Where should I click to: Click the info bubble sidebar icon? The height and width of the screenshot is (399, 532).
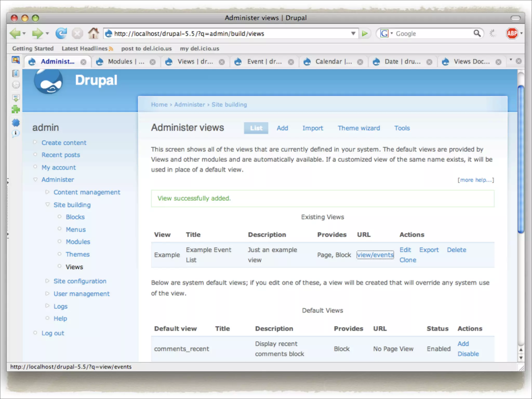pos(16,134)
